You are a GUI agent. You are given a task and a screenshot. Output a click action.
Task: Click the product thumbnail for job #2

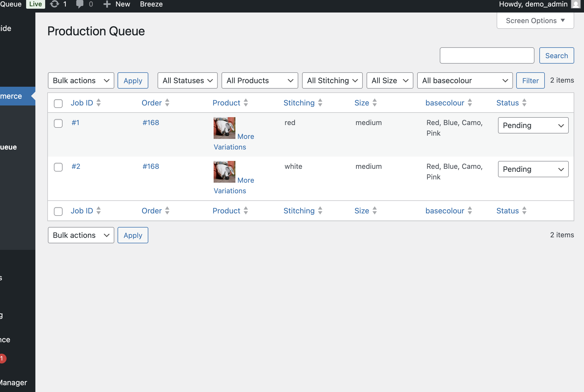click(x=225, y=172)
